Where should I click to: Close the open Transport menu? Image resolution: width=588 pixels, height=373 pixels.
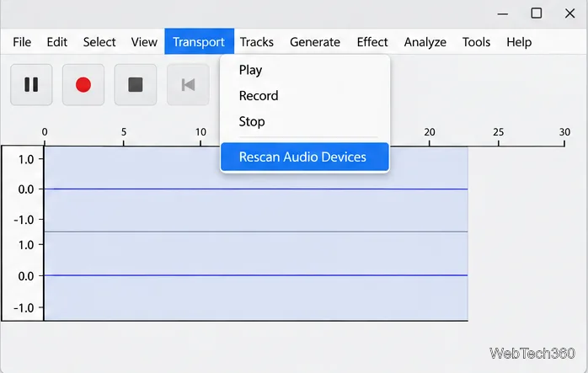pyautogui.click(x=199, y=41)
